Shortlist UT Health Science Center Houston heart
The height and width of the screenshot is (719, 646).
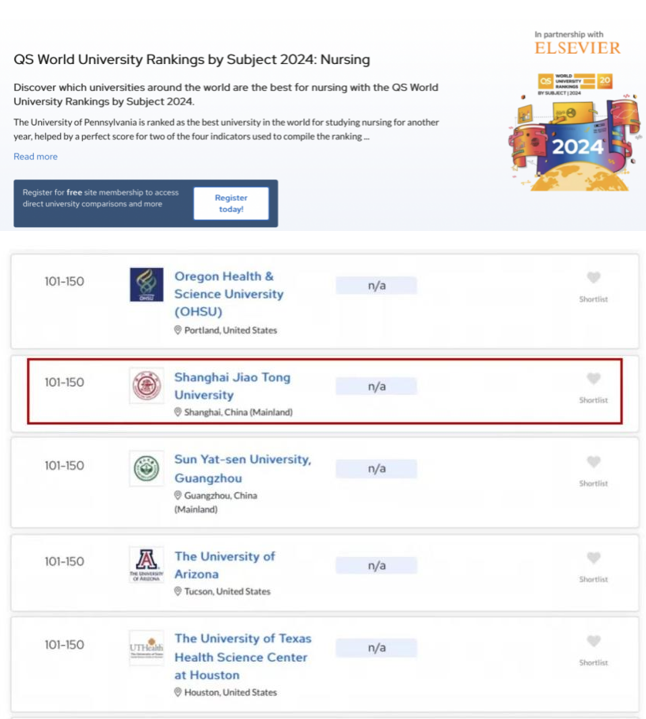tap(593, 641)
